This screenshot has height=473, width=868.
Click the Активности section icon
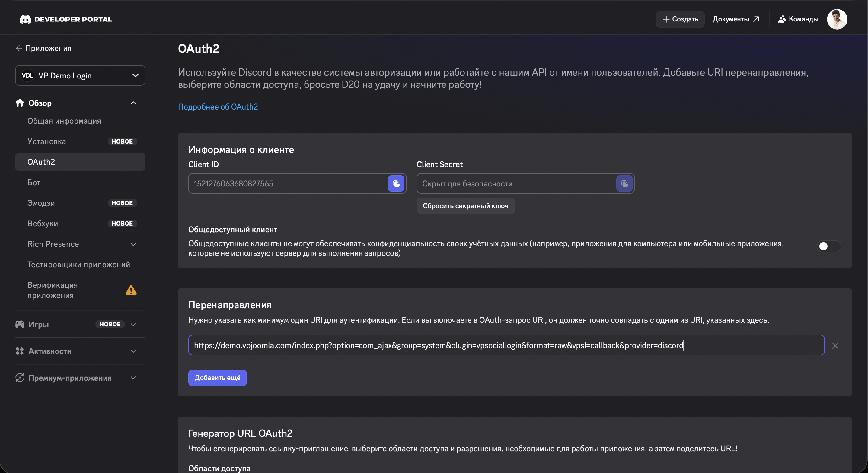[x=20, y=351]
